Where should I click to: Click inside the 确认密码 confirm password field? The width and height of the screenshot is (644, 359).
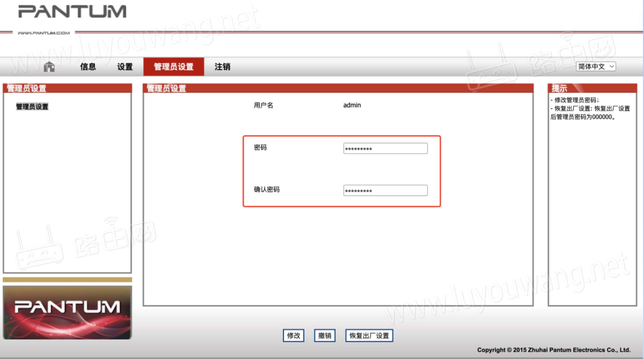click(x=386, y=190)
